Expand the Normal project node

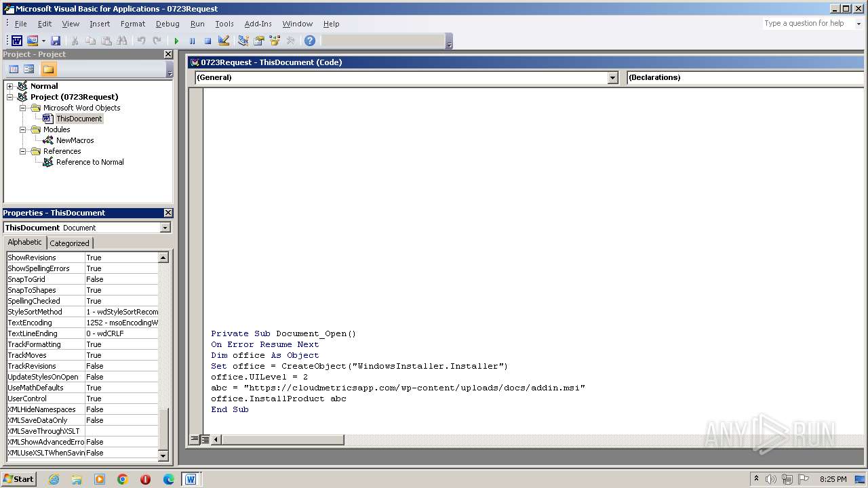click(9, 86)
